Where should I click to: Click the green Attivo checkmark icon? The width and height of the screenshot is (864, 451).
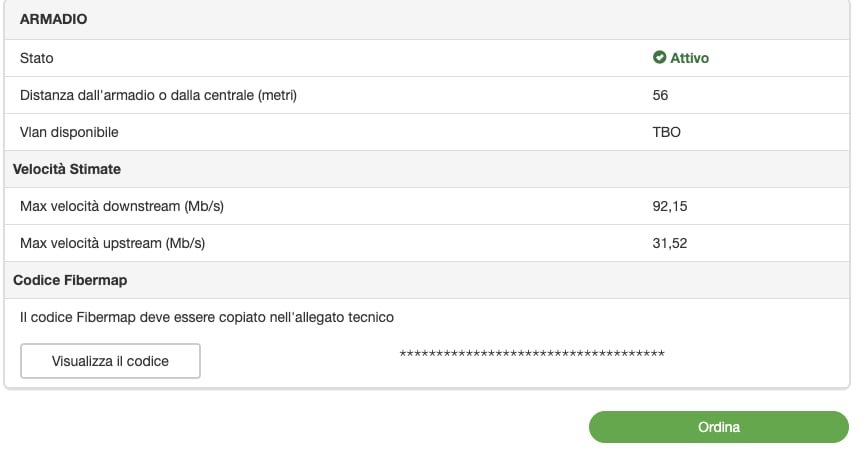[659, 58]
